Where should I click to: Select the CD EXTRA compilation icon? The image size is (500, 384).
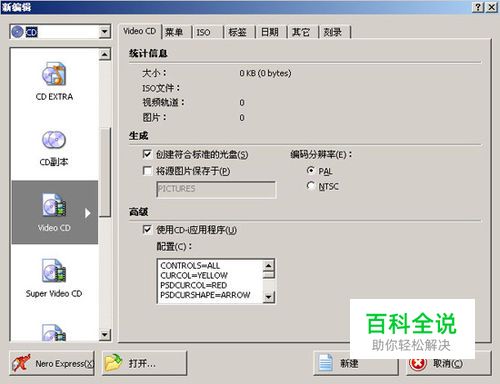click(x=54, y=73)
